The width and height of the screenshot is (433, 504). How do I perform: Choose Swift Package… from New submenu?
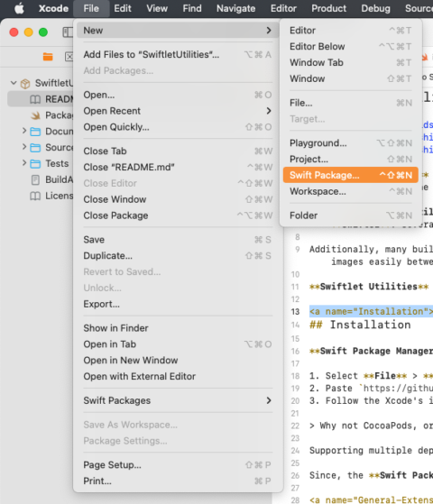pyautogui.click(x=351, y=175)
